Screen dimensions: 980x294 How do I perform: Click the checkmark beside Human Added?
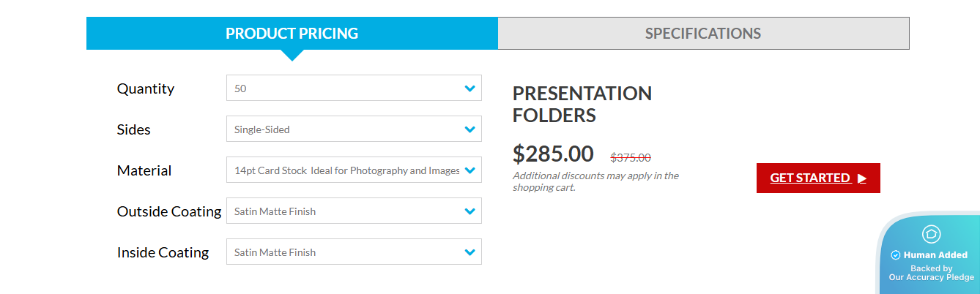pyautogui.click(x=895, y=255)
